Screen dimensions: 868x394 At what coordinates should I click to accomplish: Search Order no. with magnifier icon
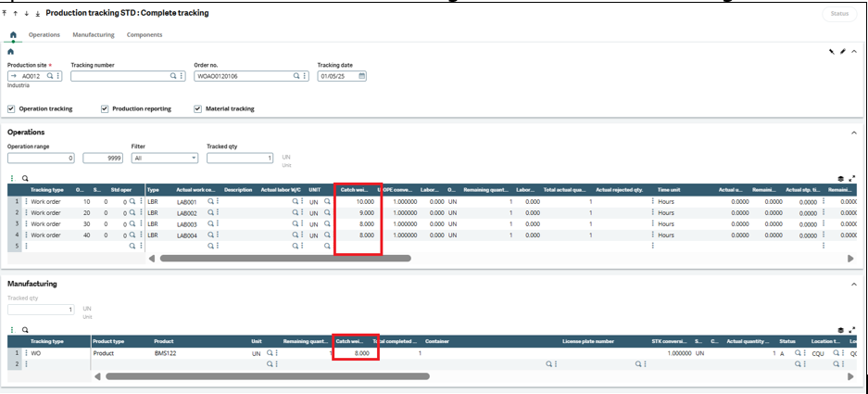coord(296,76)
